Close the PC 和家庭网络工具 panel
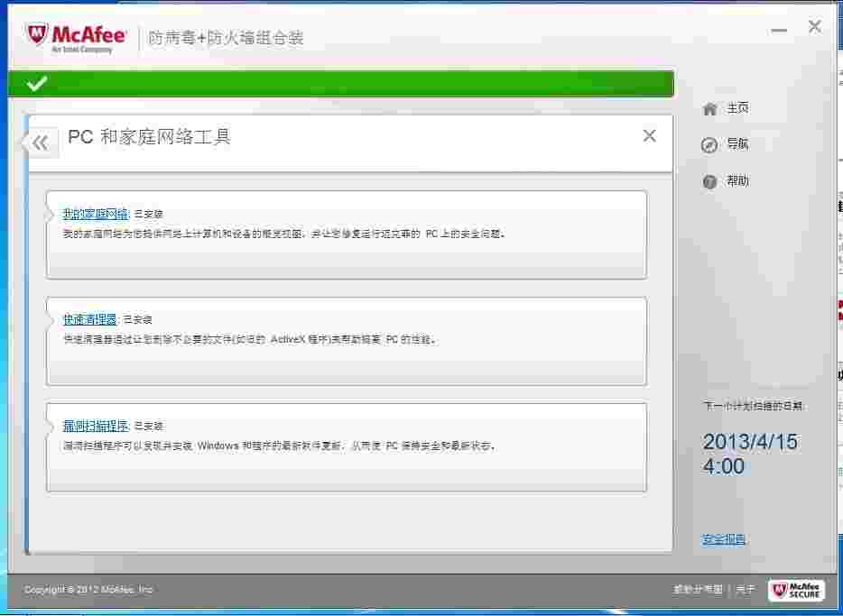This screenshot has height=616, width=843. (649, 135)
